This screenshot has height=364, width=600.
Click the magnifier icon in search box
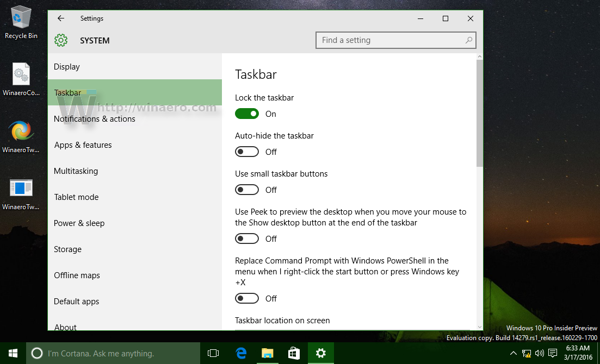468,40
